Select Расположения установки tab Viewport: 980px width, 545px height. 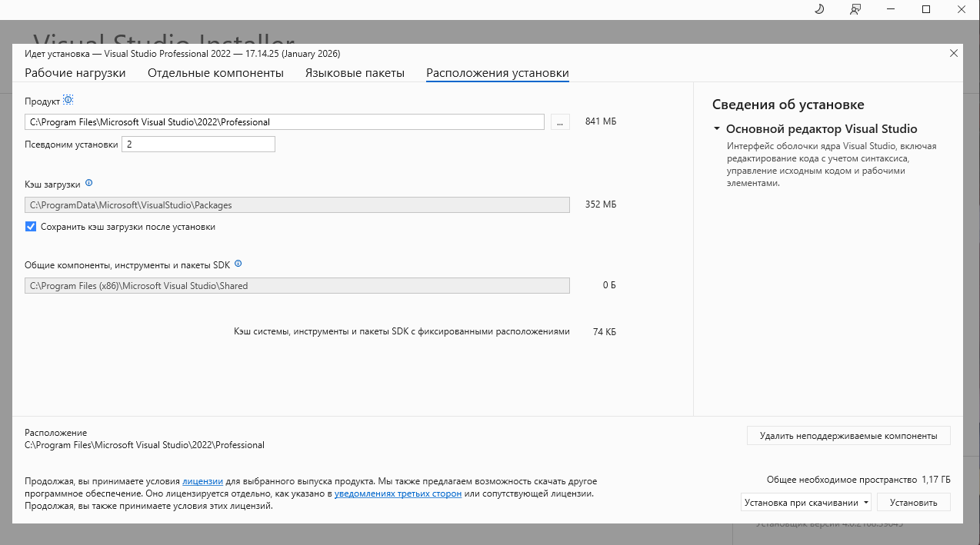(498, 73)
